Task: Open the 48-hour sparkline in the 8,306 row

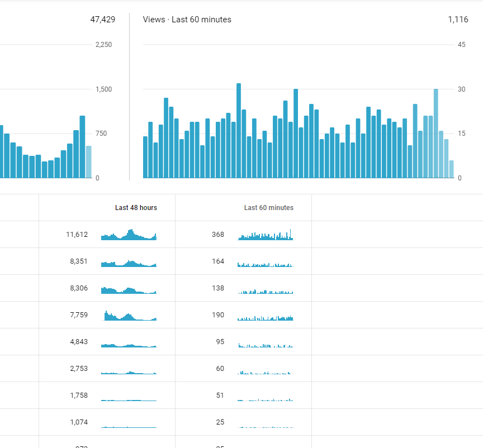Action: click(129, 290)
